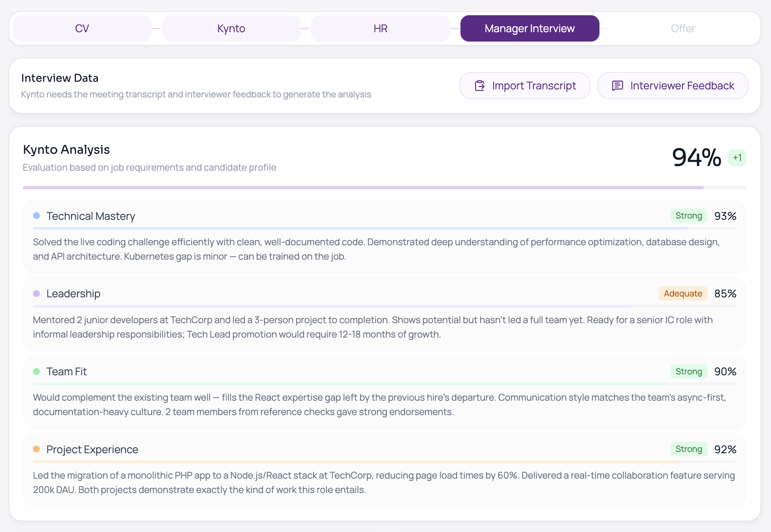Toggle the Strong badge on Project Experience
Screen dimensions: 771x532
(688, 449)
